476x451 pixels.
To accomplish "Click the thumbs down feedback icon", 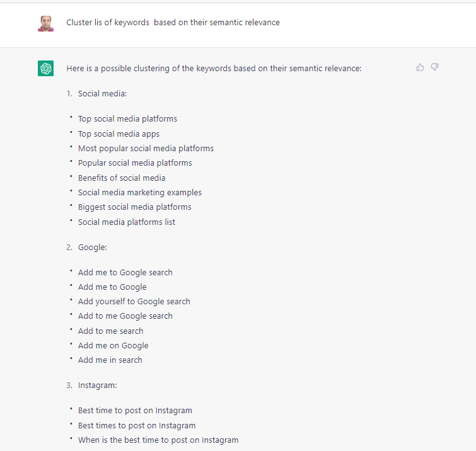I will pyautogui.click(x=435, y=67).
